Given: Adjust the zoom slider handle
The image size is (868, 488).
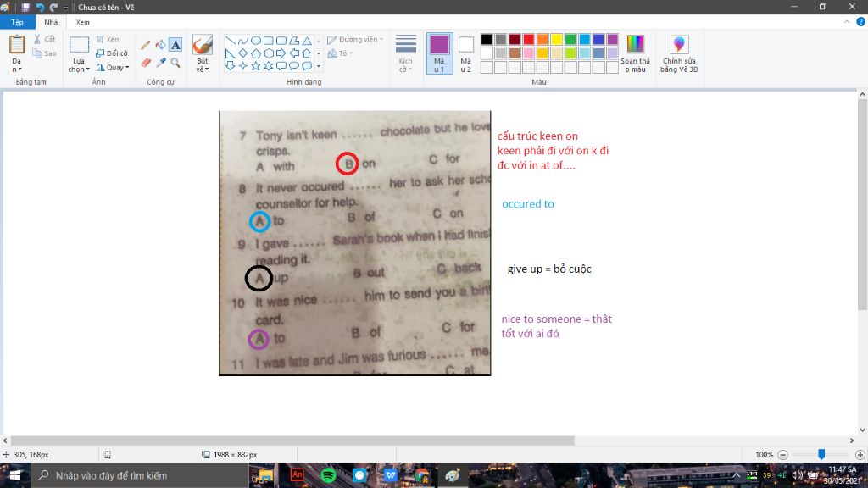Looking at the screenshot, I should coord(821,454).
